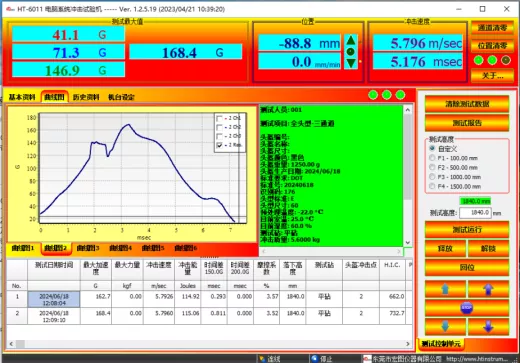Click info panel vertical scrollbar down arrow
Viewport: 520px width, 363px height.
[408, 243]
